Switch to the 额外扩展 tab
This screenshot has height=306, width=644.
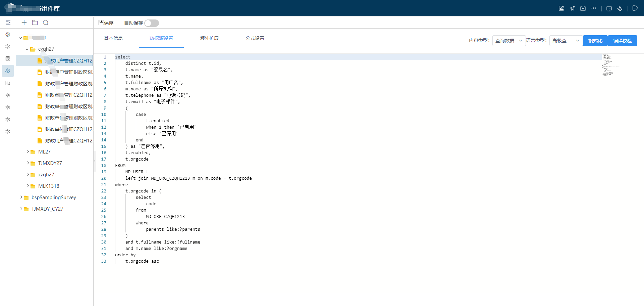(x=209, y=38)
